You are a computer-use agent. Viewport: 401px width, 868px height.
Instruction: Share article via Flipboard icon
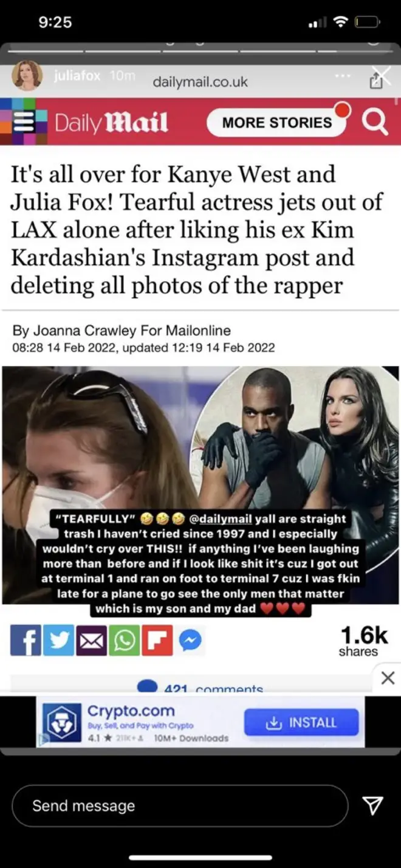(157, 640)
